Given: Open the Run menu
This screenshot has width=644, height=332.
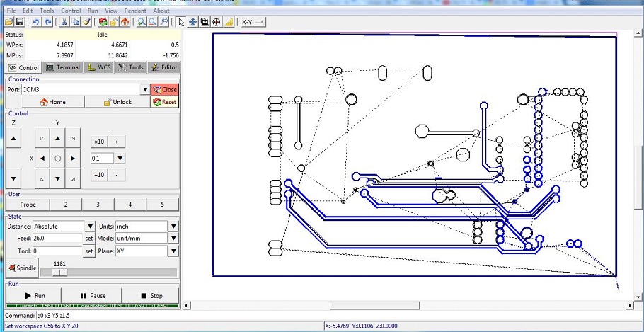Looking at the screenshot, I should pos(93,11).
